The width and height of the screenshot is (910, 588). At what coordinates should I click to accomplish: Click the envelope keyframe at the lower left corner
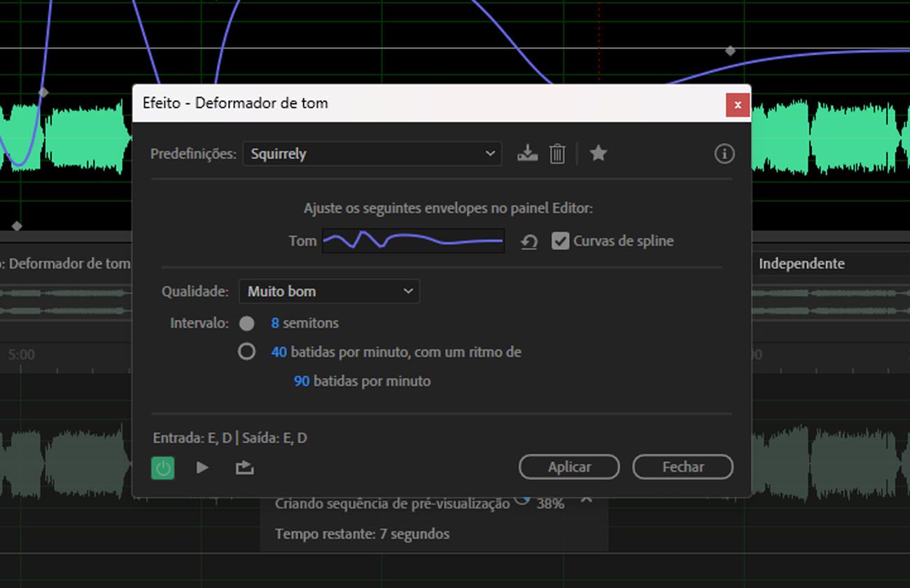coord(17,226)
